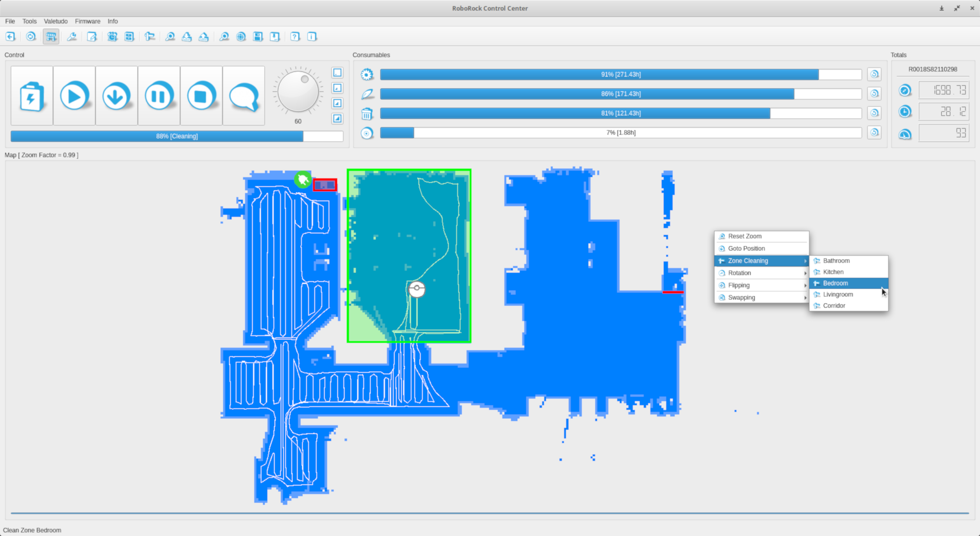Open the Valetudo menu
The width and height of the screenshot is (980, 536).
56,21
